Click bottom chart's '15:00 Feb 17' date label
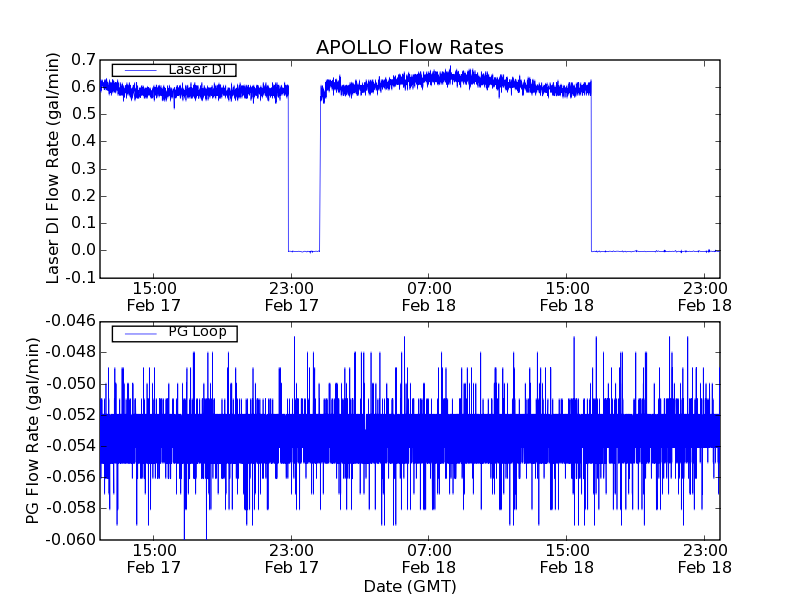 pos(154,559)
